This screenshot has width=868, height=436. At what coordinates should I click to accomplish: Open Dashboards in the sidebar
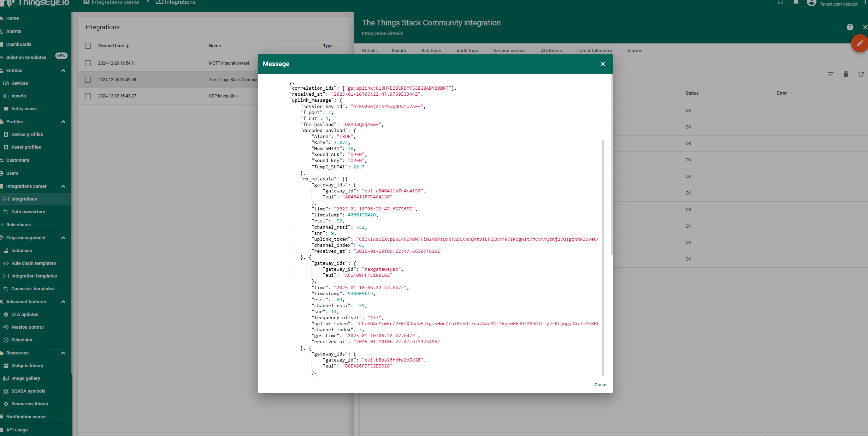click(19, 44)
